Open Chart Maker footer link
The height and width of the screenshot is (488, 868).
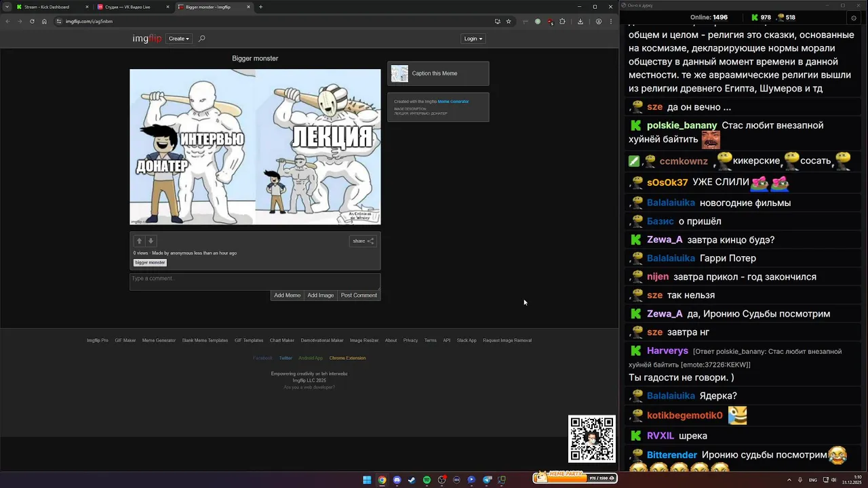pos(282,340)
